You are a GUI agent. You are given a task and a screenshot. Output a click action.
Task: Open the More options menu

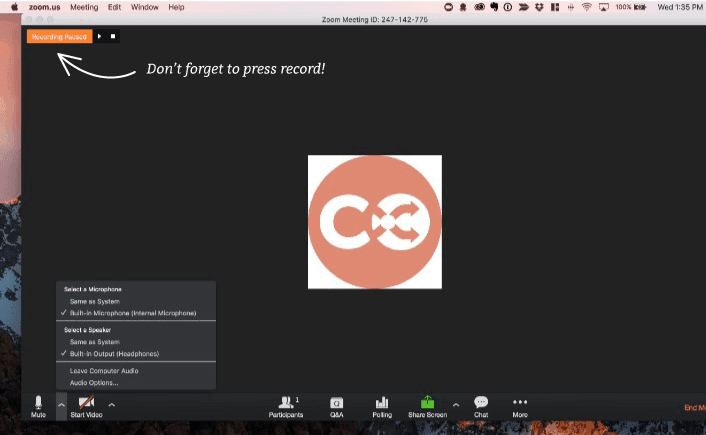pos(520,402)
